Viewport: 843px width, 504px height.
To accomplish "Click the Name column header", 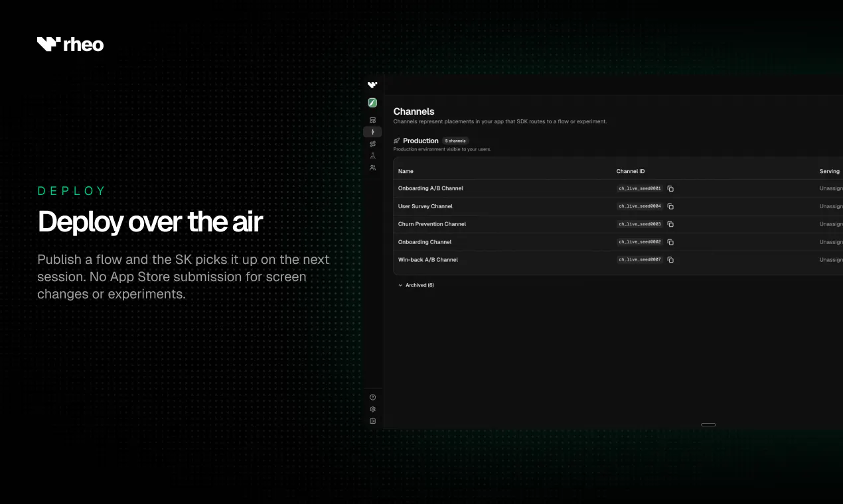I will 406,171.
